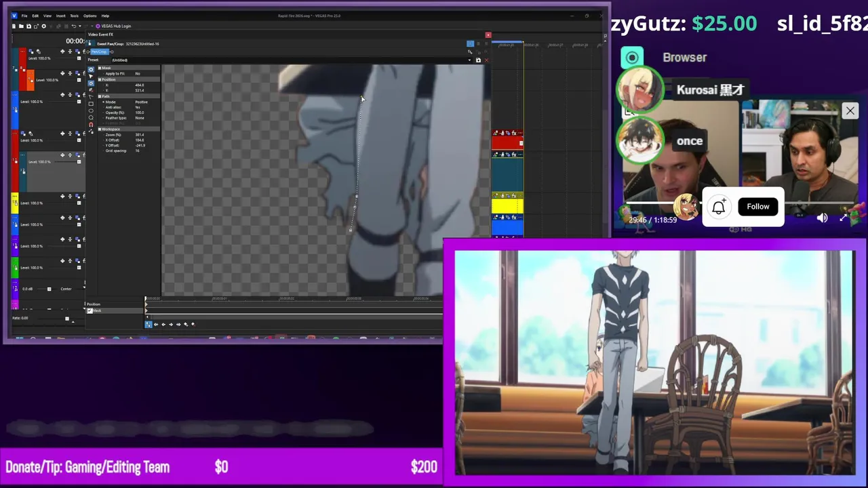This screenshot has height=488, width=868.
Task: Select the Anchor Deletion tool
Action: tap(91, 89)
